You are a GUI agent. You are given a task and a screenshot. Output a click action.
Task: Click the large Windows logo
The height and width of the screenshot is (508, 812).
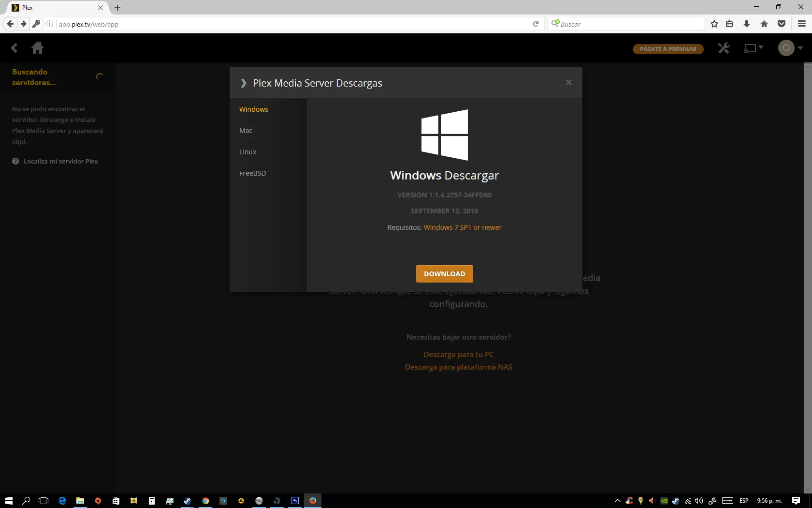445,135
